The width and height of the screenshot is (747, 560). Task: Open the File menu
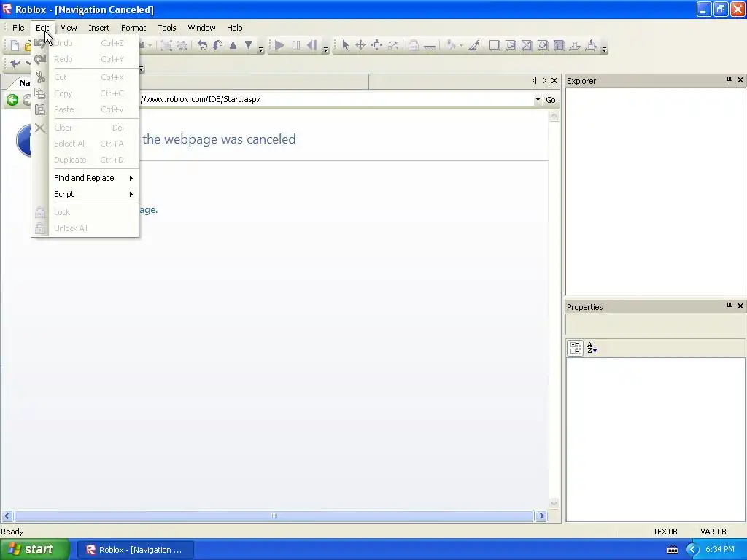pyautogui.click(x=18, y=28)
